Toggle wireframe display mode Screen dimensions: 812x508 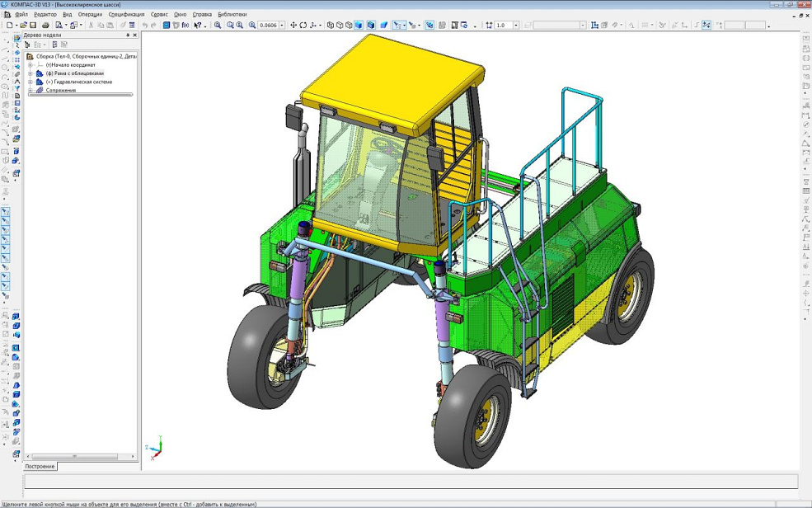click(331, 26)
